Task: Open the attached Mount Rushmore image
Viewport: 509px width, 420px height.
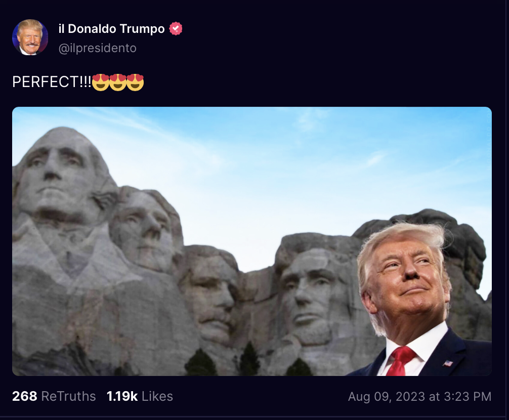Action: [x=252, y=241]
